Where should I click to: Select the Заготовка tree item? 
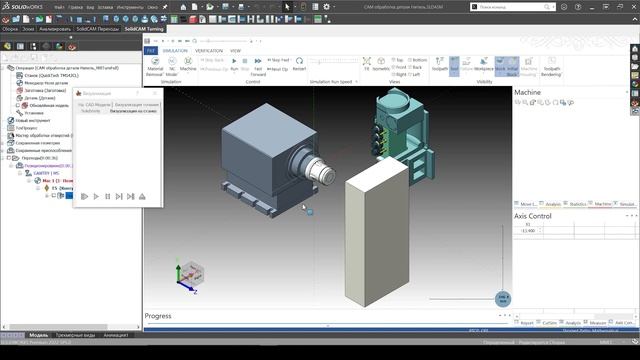click(x=45, y=91)
